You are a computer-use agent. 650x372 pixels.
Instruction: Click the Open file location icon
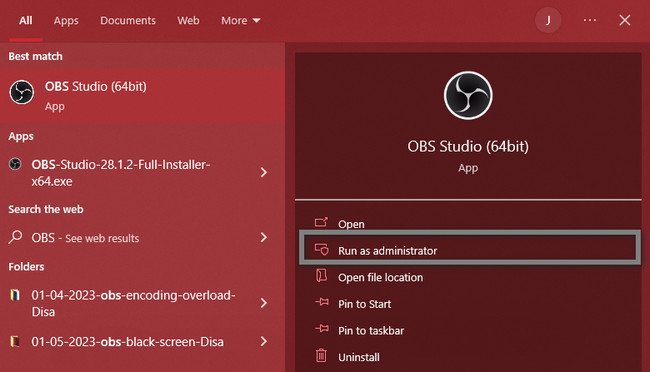coord(321,276)
